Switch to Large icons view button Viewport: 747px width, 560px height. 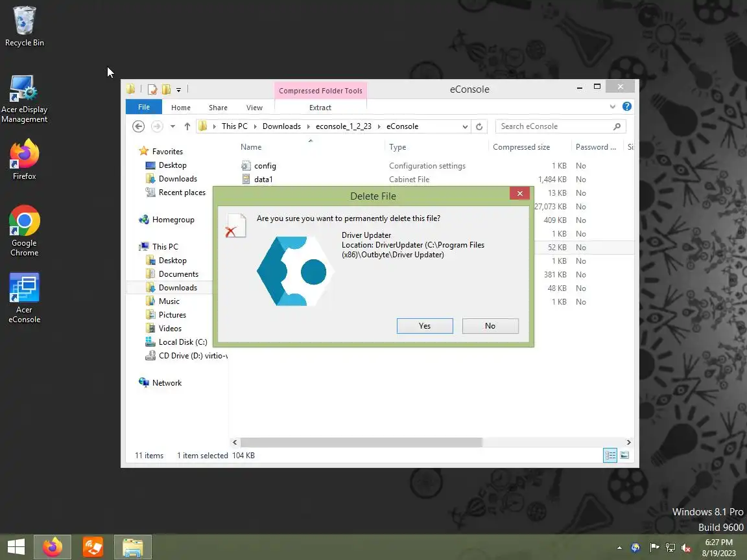point(624,456)
